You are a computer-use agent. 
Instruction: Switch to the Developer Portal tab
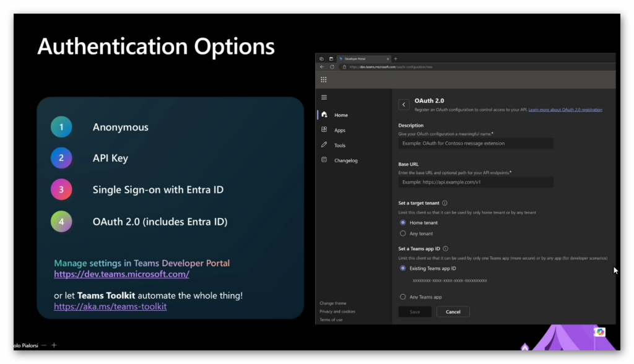[364, 59]
